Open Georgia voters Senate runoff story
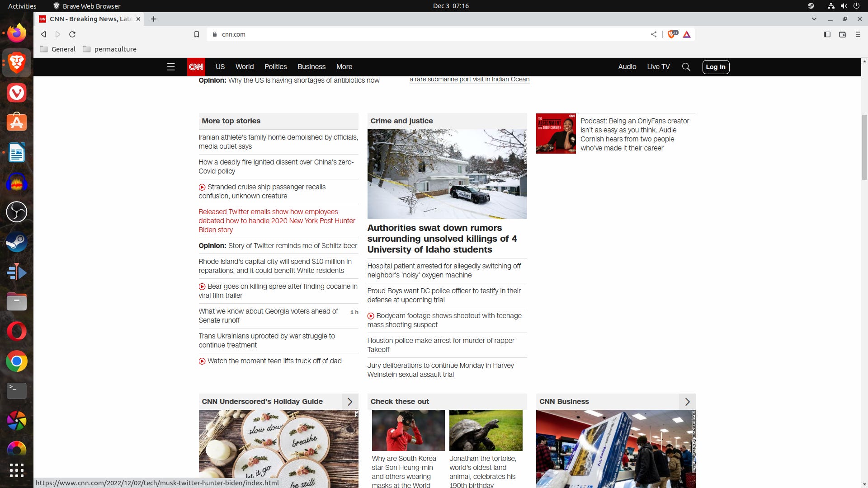This screenshot has height=488, width=868. pyautogui.click(x=269, y=316)
